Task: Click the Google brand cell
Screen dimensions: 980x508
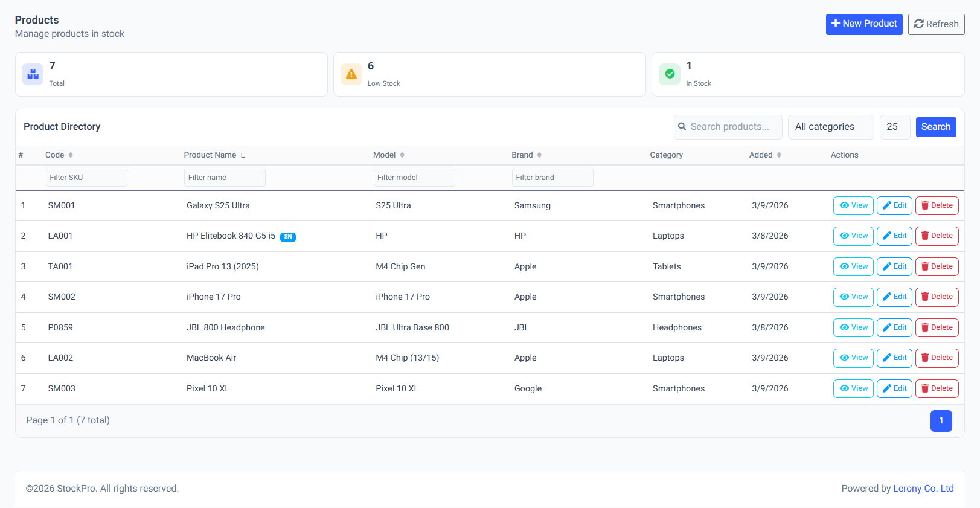Action: pyautogui.click(x=528, y=389)
